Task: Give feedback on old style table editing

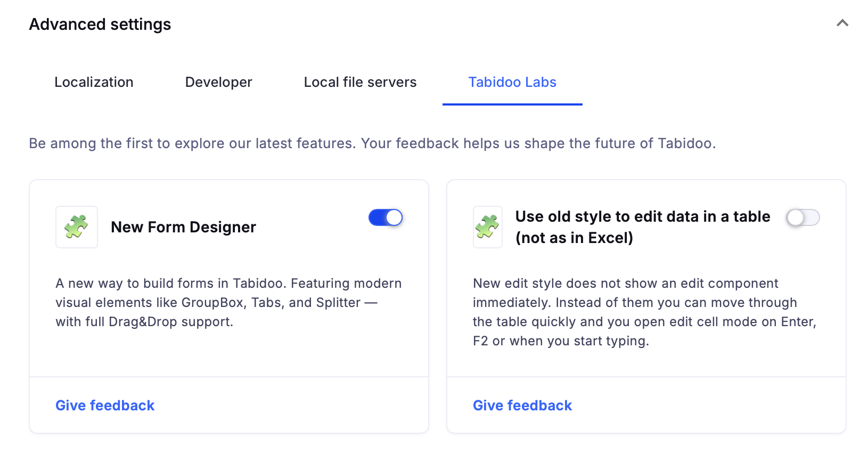Action: 522,406
